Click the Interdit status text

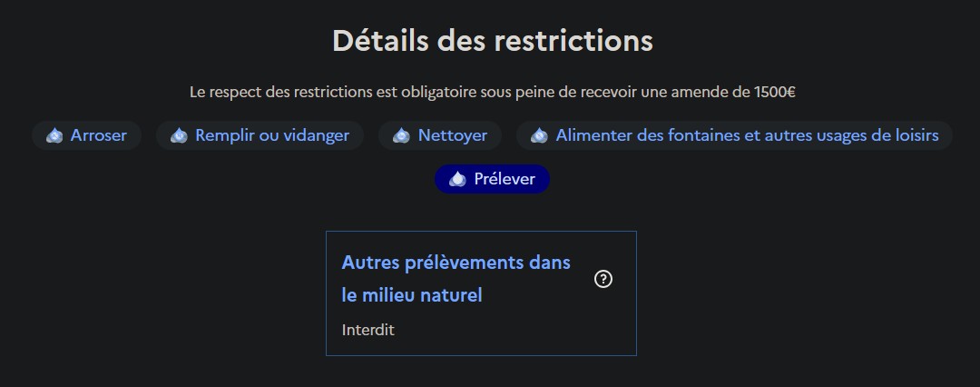click(368, 330)
